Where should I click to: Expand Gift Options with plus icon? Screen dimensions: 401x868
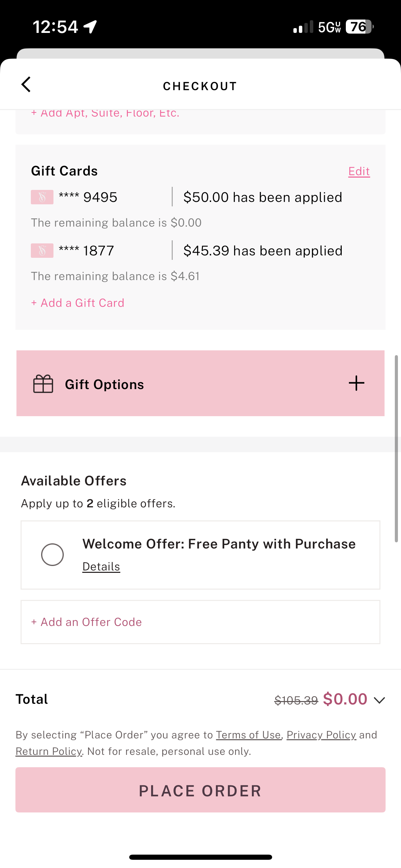[x=356, y=383]
